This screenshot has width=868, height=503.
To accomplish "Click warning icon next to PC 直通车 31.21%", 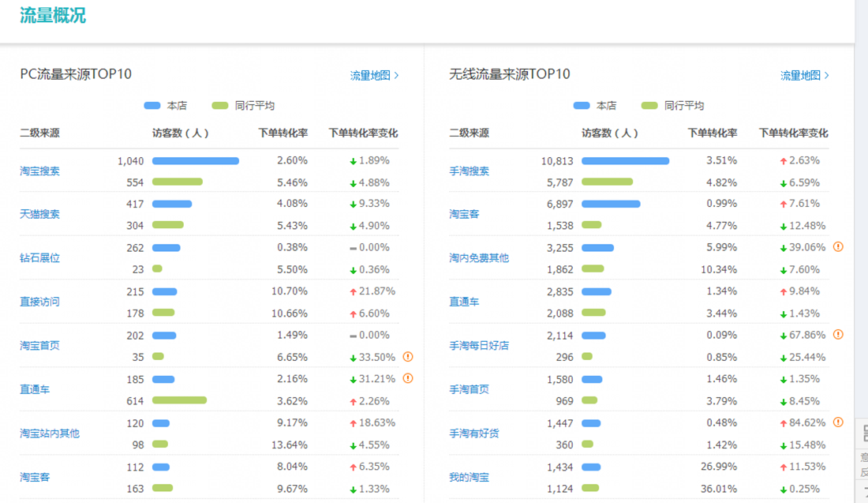I will click(408, 378).
